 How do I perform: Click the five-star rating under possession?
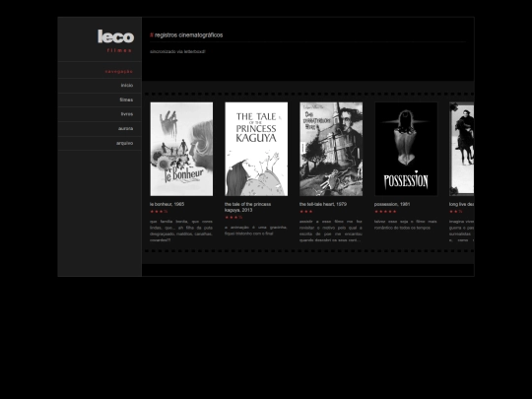385,212
